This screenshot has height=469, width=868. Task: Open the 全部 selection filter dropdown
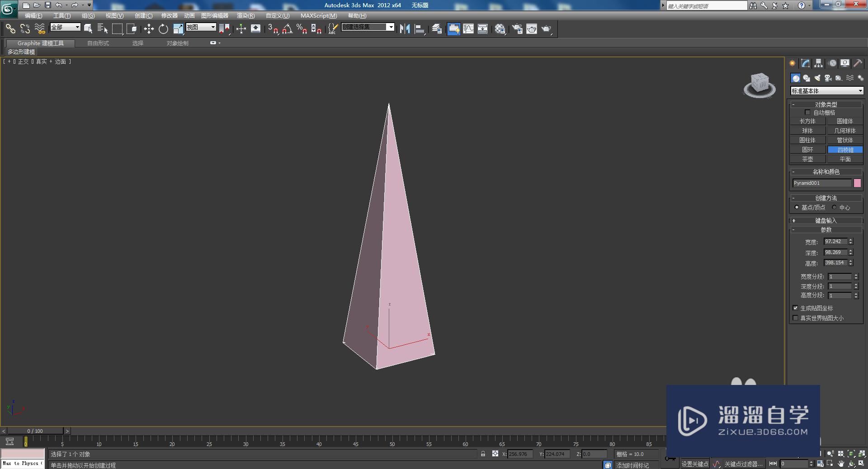click(x=65, y=28)
